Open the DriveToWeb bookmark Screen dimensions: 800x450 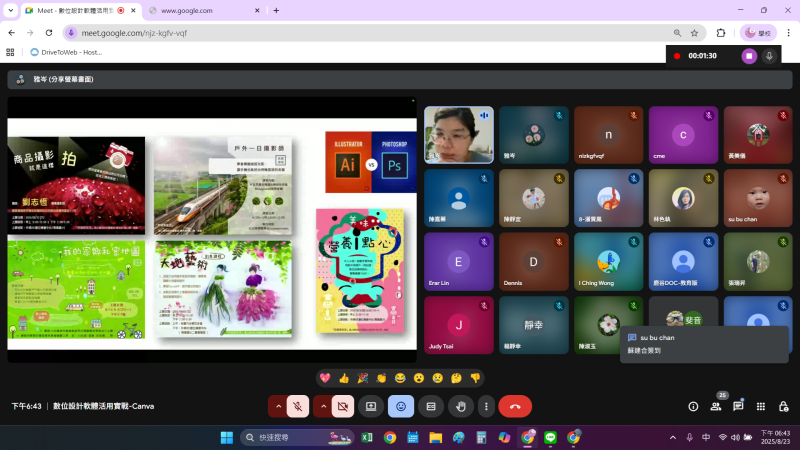point(66,52)
